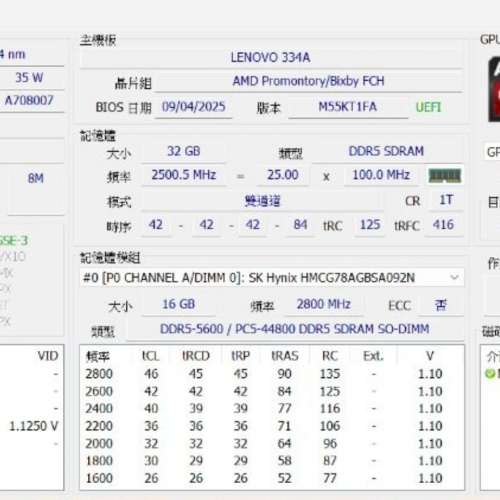The width and height of the screenshot is (500, 500).
Task: Click the 25.00 multiplier value
Action: click(x=283, y=175)
